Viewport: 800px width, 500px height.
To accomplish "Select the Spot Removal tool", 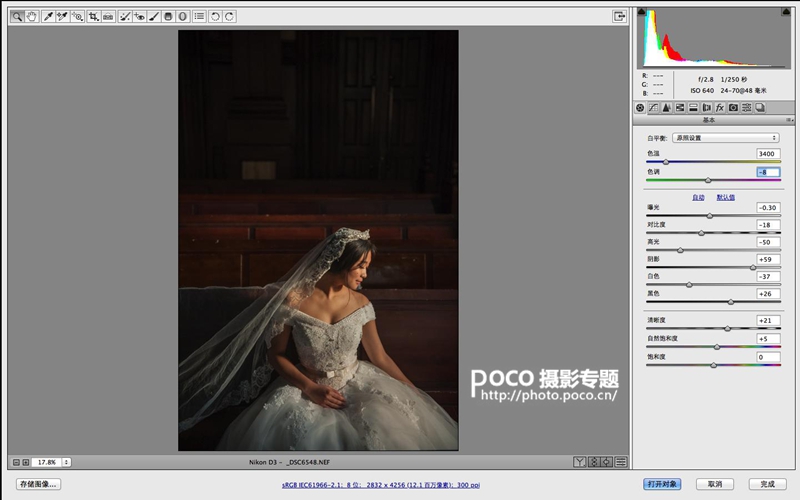I will click(124, 16).
